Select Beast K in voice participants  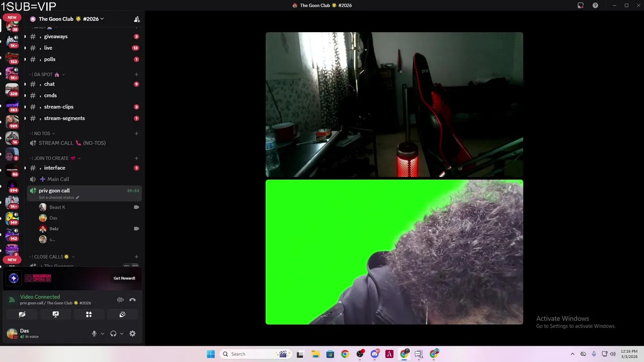[90, 207]
